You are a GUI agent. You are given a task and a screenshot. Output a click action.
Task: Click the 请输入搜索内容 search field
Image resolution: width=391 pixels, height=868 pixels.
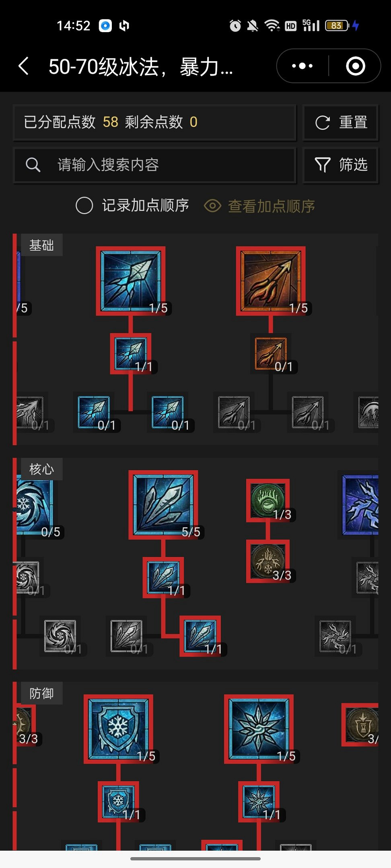click(x=155, y=165)
